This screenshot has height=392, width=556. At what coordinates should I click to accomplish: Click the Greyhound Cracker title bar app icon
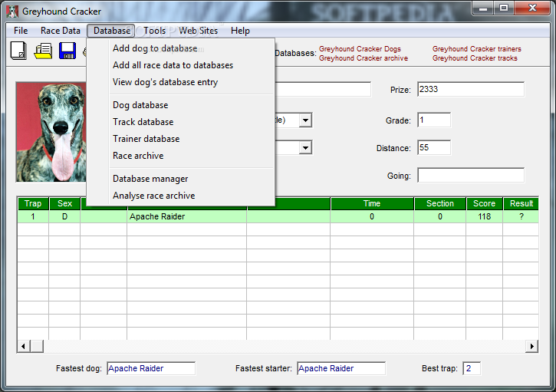point(12,12)
